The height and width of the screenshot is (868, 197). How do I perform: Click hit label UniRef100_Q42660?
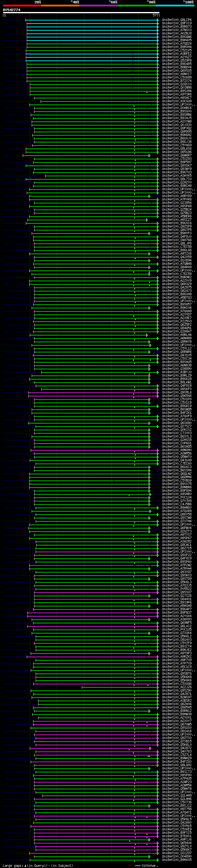177,822
